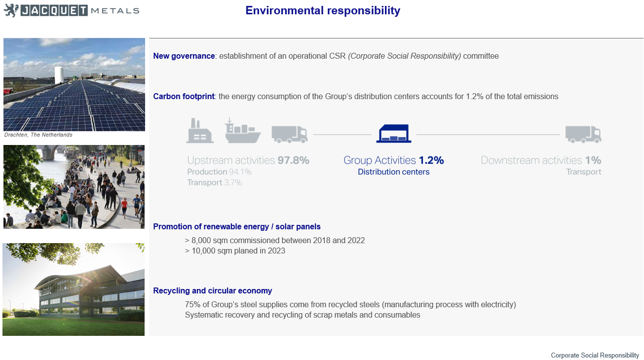Click the Upstream activities 97.8% label

point(248,160)
